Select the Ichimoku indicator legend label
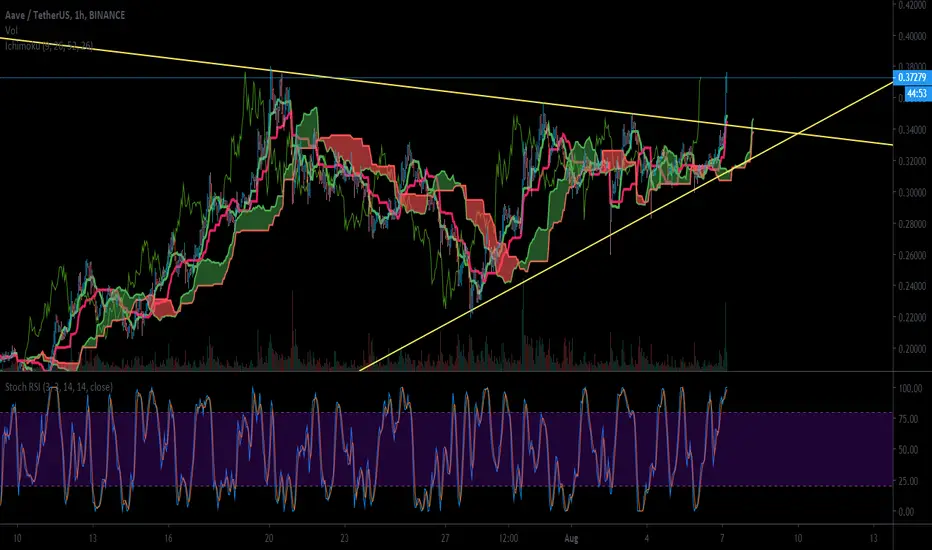 pyautogui.click(x=49, y=45)
